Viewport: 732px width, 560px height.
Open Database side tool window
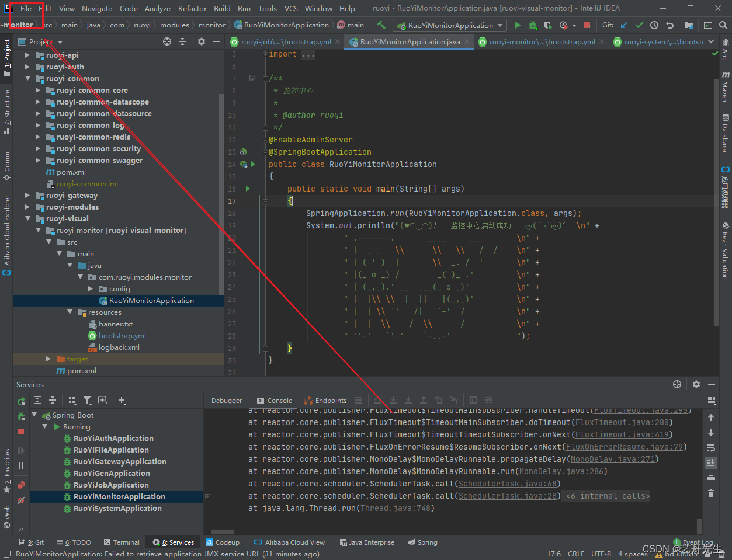click(725, 134)
